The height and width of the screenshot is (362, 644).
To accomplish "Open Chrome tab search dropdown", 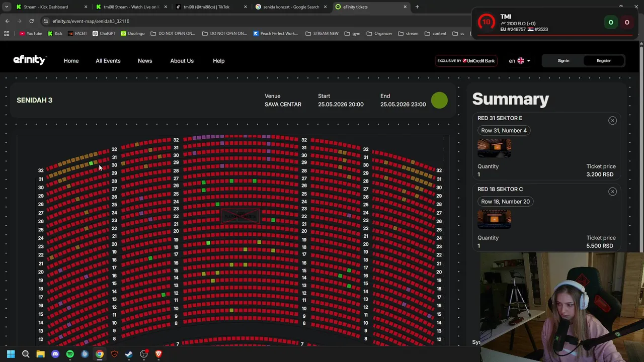I will click(6, 7).
